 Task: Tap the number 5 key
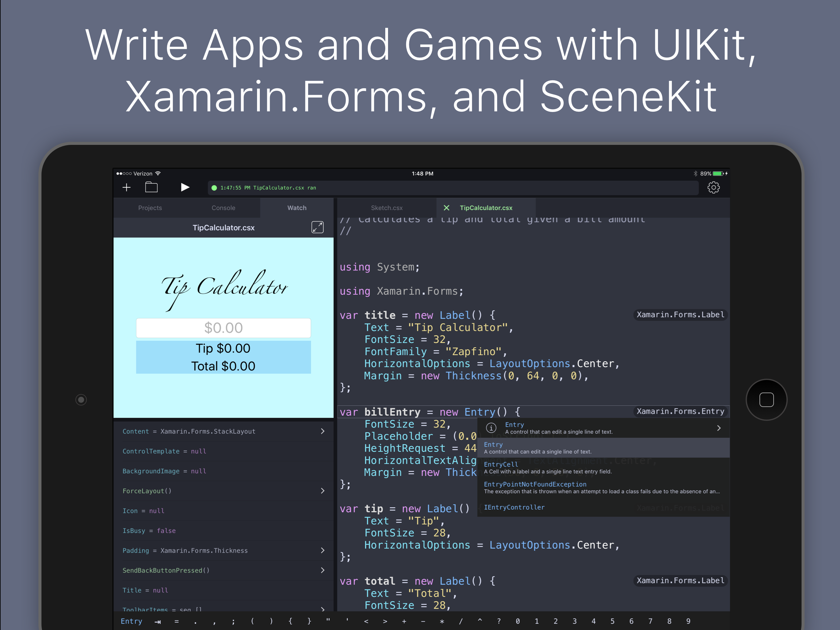coord(612,622)
